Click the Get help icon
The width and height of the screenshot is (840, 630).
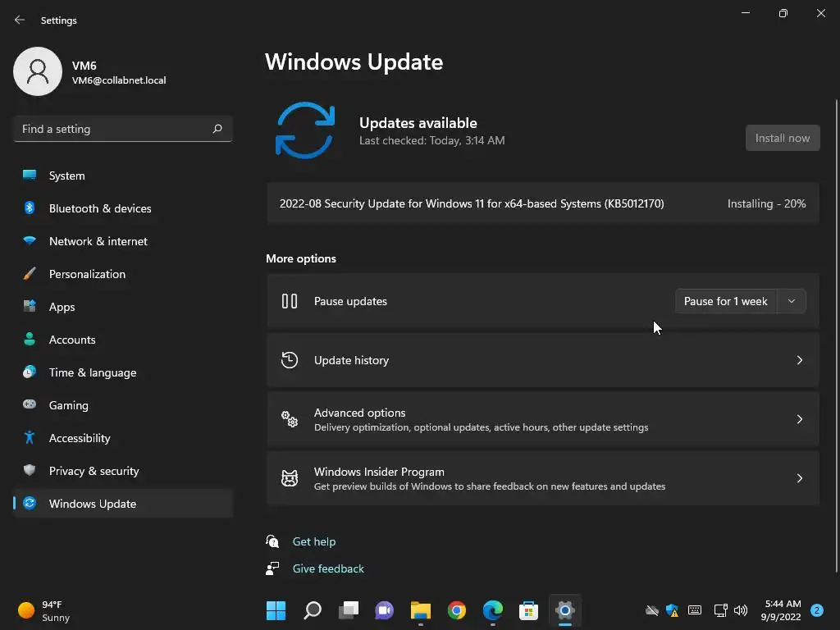[x=272, y=541]
